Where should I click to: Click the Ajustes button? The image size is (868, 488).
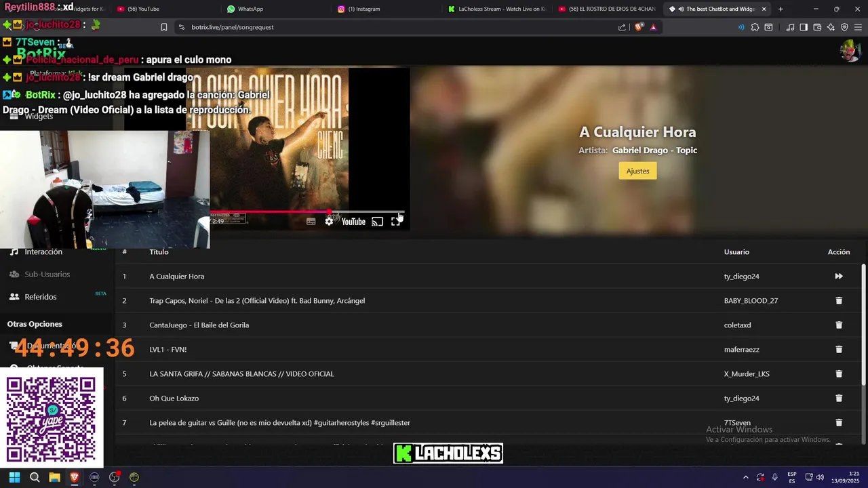pos(637,171)
